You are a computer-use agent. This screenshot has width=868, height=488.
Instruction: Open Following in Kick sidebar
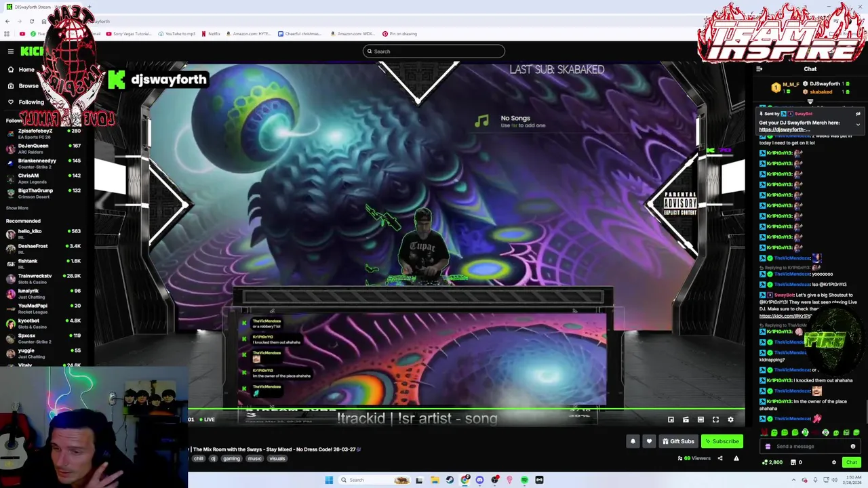click(x=25, y=102)
